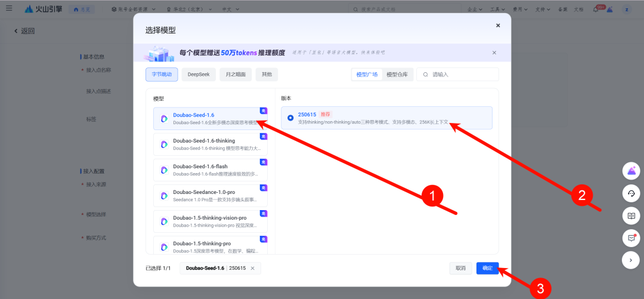The image size is (644, 299).
Task: Open the 备案 link
Action: pyautogui.click(x=563, y=9)
